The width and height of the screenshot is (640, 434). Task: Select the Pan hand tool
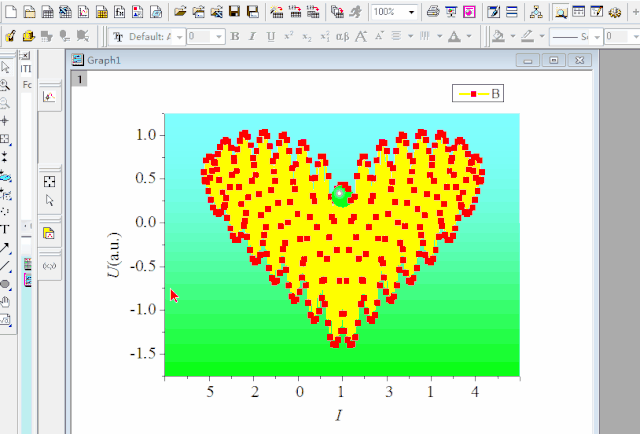click(x=6, y=301)
